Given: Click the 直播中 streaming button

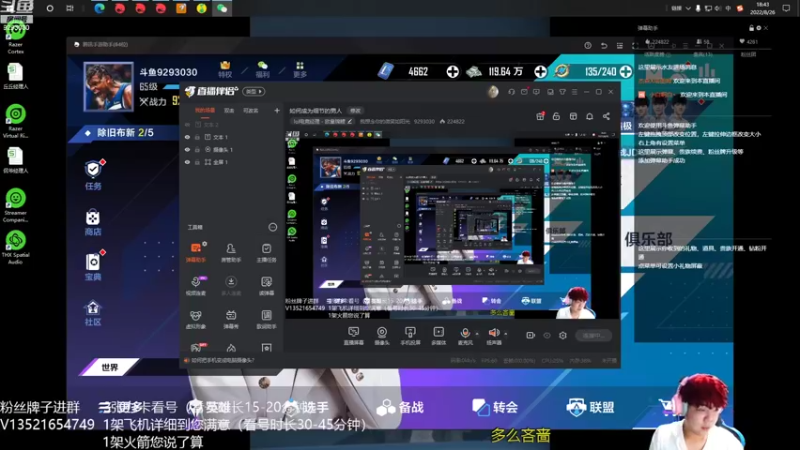Looking at the screenshot, I should pos(593,335).
